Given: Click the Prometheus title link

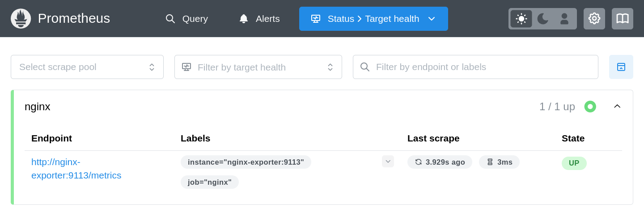Looking at the screenshot, I should coord(74,19).
